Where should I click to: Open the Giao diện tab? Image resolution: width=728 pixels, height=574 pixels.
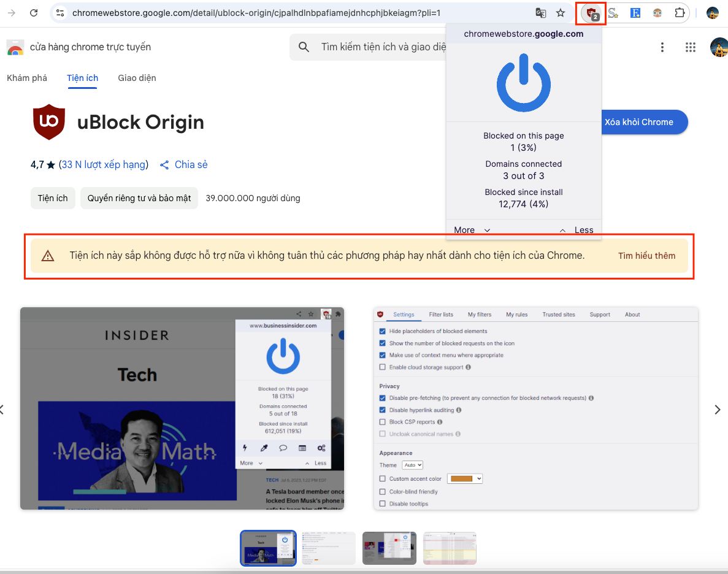click(137, 78)
